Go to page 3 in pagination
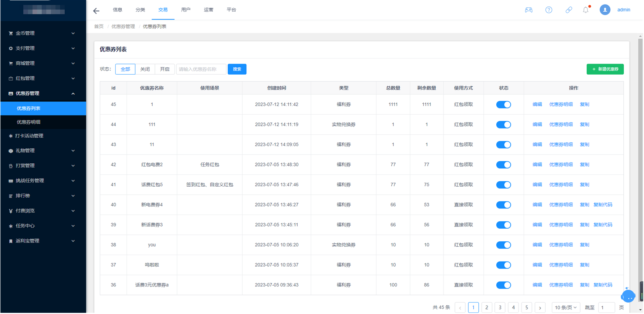 pyautogui.click(x=500, y=307)
